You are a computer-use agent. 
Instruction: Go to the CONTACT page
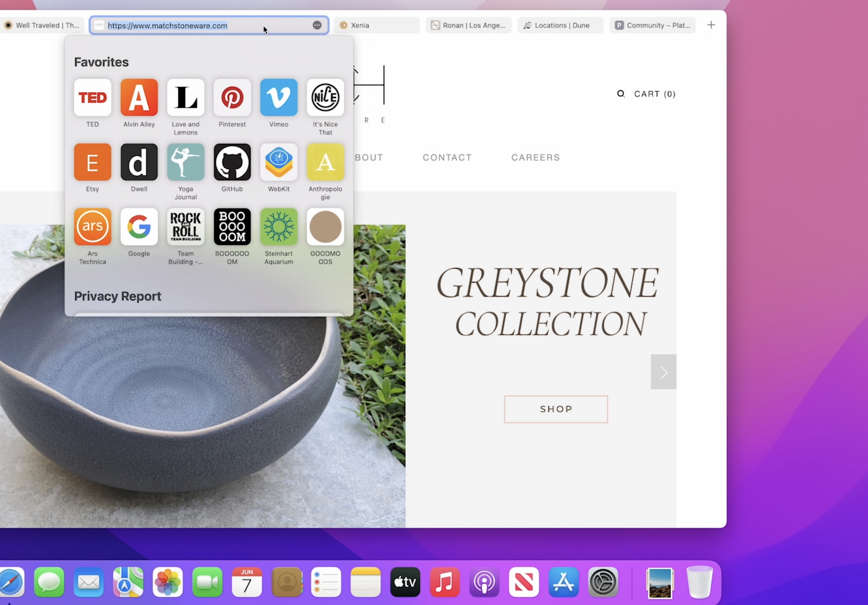coord(447,157)
